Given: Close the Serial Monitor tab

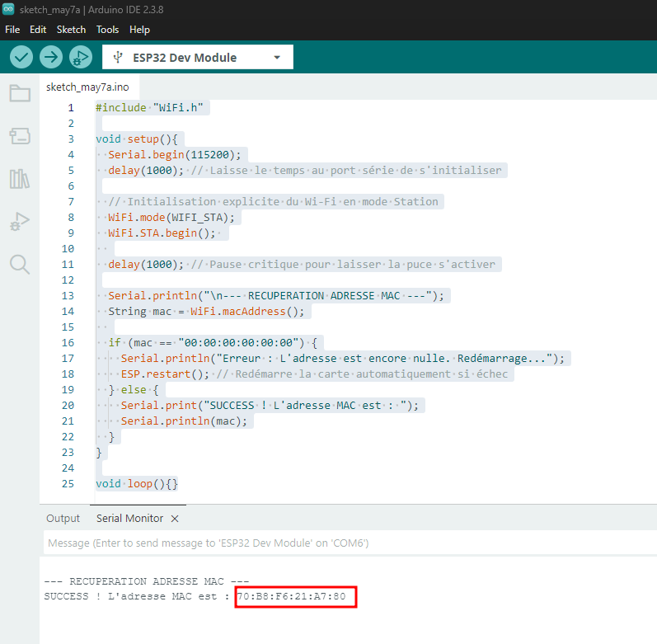Looking at the screenshot, I should [x=175, y=519].
